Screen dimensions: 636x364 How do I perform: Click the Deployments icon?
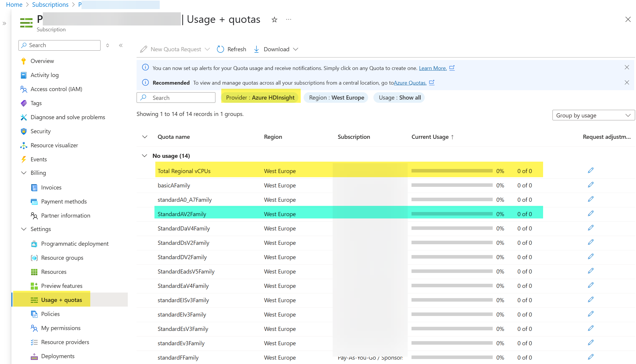coord(34,356)
